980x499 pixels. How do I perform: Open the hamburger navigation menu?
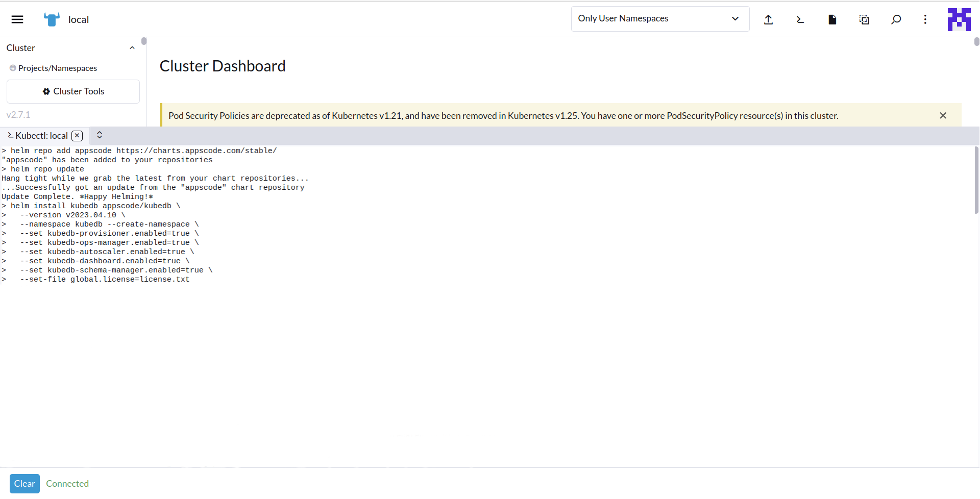(x=17, y=19)
